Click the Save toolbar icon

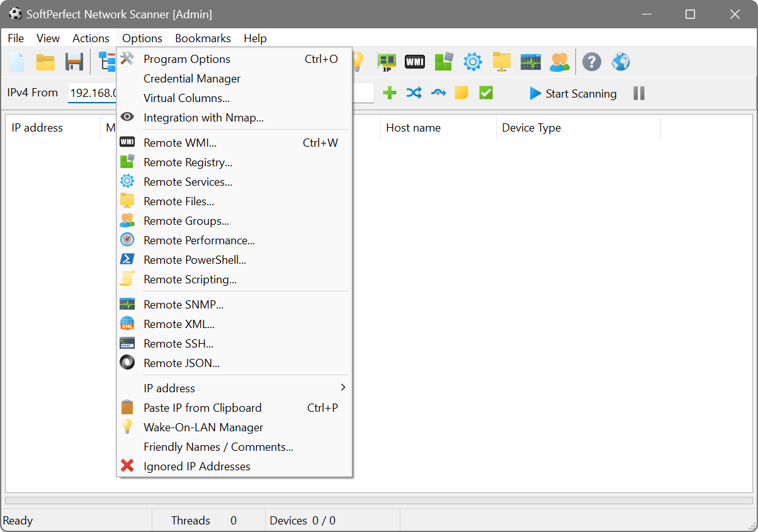pos(74,61)
